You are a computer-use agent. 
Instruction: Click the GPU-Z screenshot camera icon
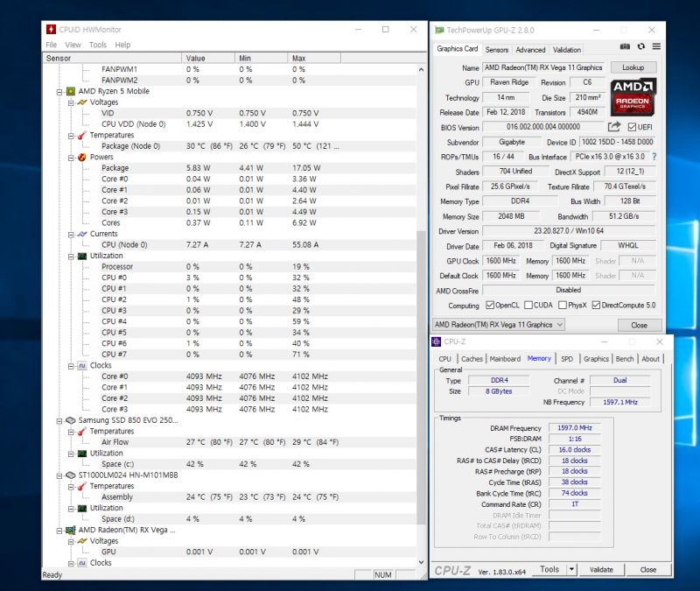625,46
